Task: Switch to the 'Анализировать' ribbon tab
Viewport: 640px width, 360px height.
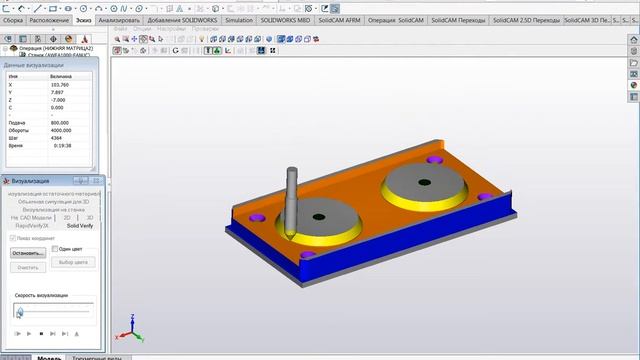Action: [119, 20]
